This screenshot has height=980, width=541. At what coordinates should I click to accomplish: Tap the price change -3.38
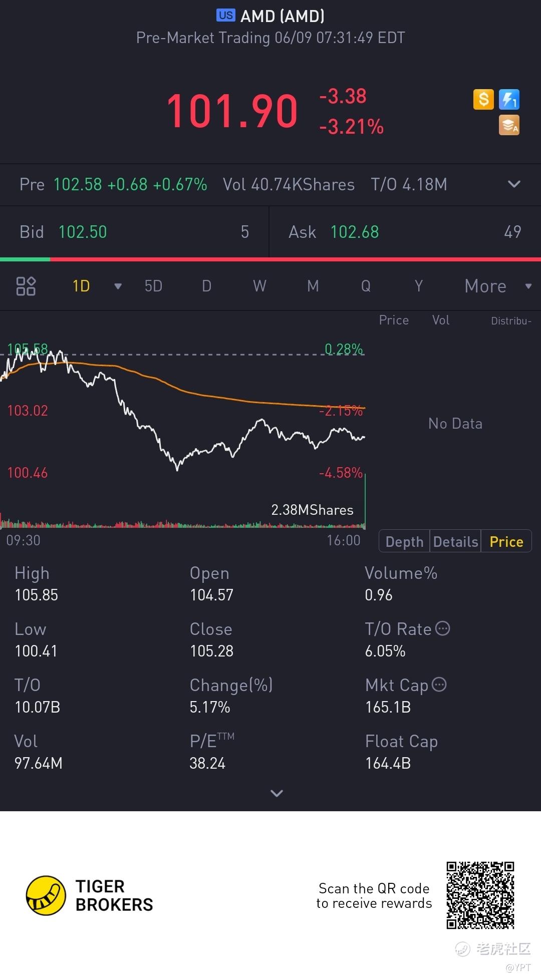(x=343, y=96)
